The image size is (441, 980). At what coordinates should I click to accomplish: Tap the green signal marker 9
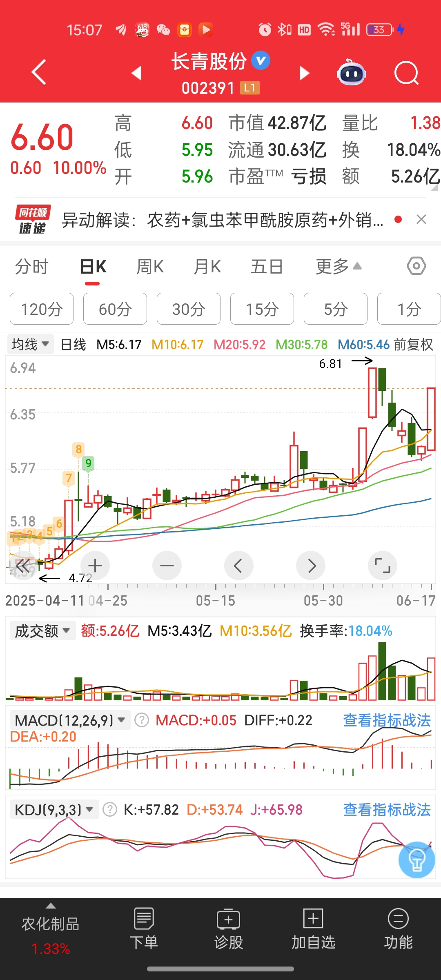88,463
